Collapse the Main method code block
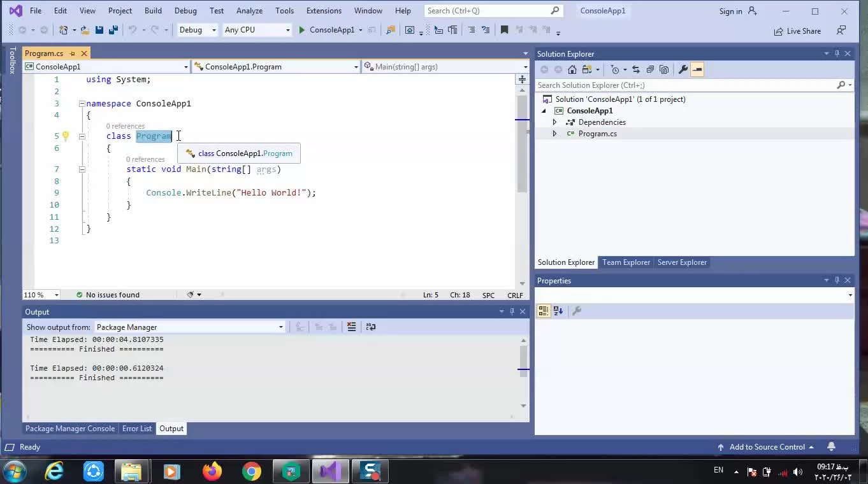Screen dimensions: 868x484 82,169
